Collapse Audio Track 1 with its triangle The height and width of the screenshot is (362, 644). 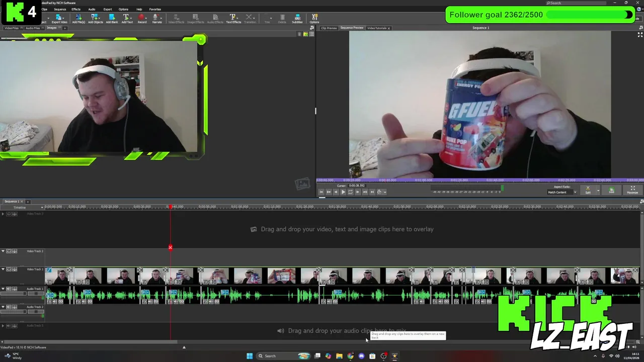[x=3, y=289]
